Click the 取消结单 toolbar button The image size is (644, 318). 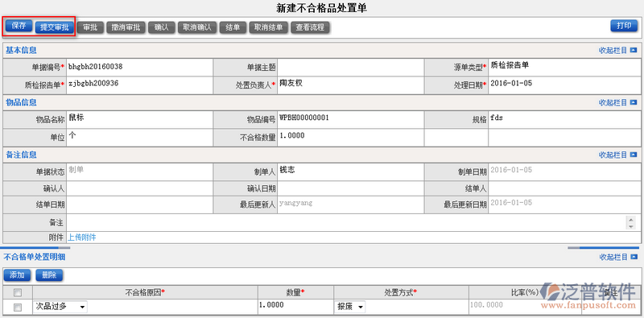pyautogui.click(x=268, y=27)
